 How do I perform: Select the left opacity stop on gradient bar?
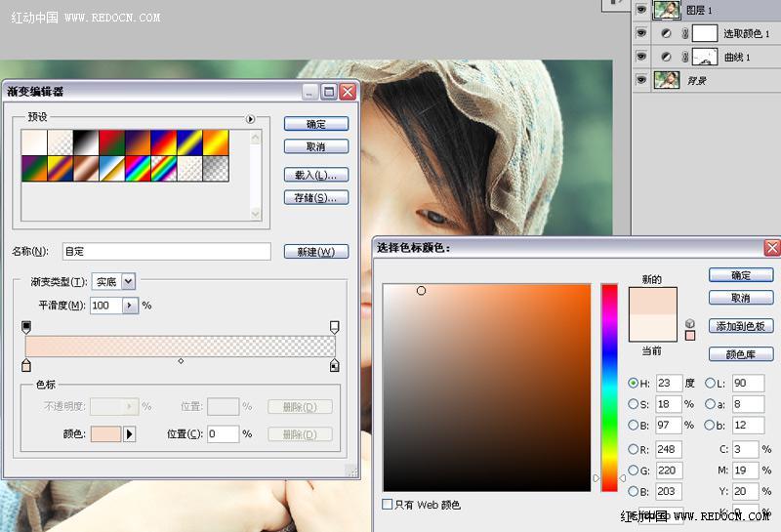[26, 327]
